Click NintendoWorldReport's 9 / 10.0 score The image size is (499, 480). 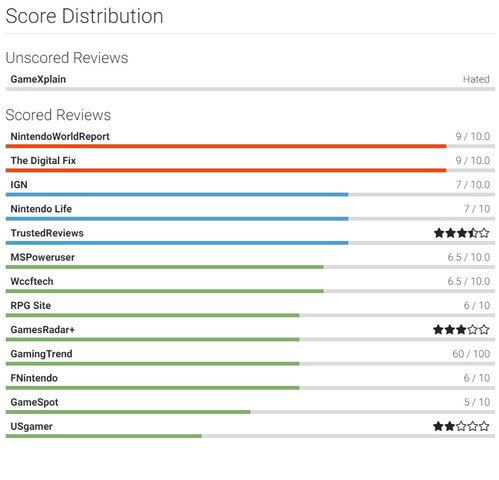point(473,136)
